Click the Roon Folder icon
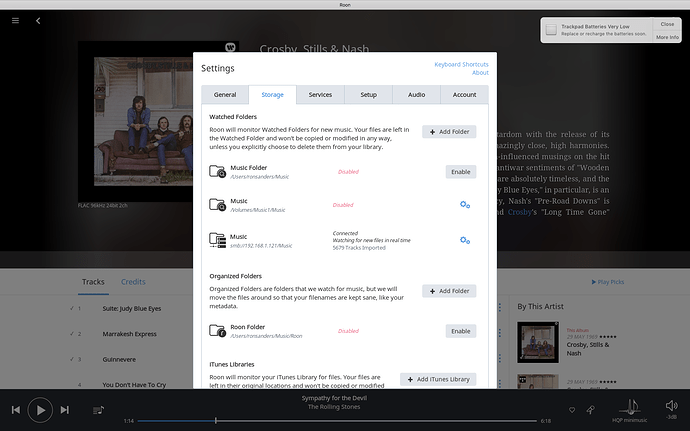Viewport: 690px width, 431px height. click(217, 331)
